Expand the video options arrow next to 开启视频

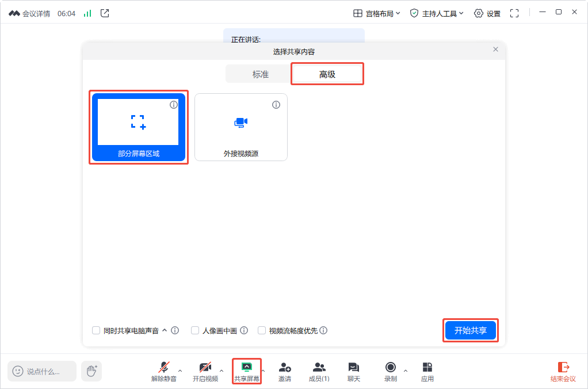222,371
